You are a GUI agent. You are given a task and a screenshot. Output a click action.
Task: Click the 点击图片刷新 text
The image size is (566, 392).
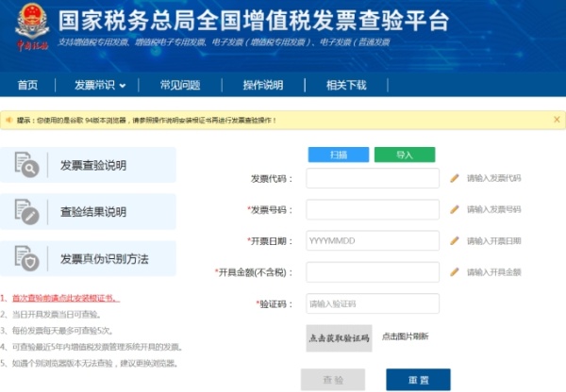[405, 336]
